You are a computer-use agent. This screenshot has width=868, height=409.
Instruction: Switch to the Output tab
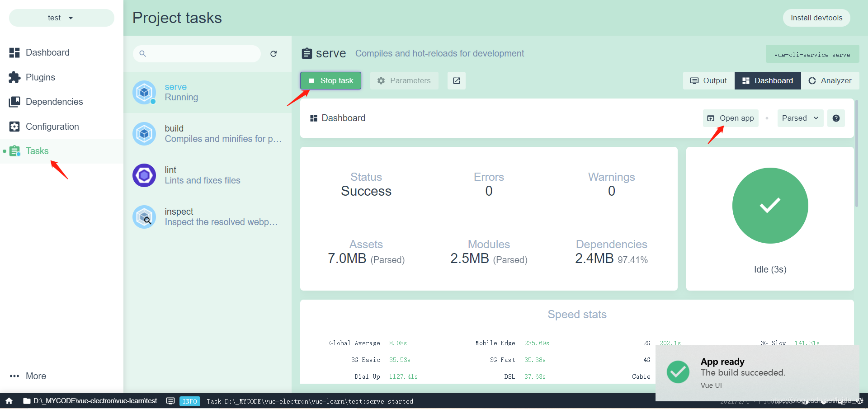tap(708, 80)
